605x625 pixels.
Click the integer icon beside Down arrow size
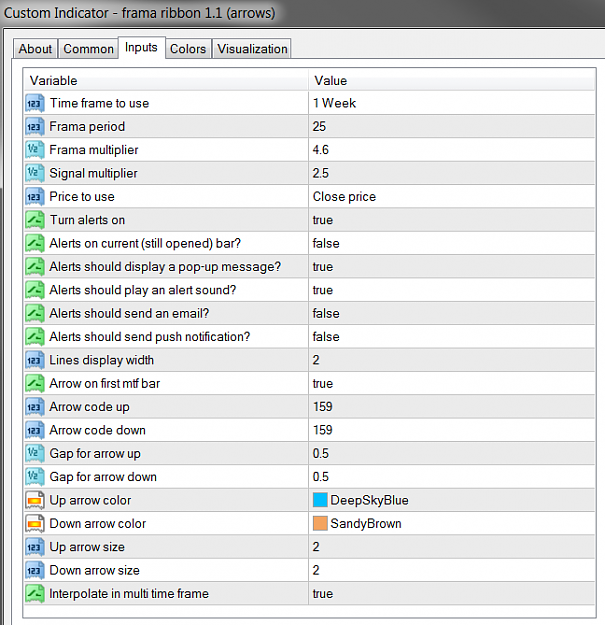(x=34, y=570)
